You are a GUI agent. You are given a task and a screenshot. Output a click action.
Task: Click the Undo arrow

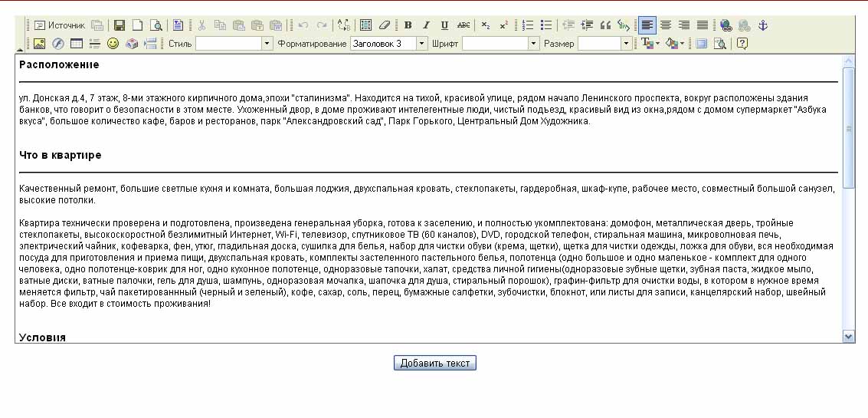tap(303, 25)
